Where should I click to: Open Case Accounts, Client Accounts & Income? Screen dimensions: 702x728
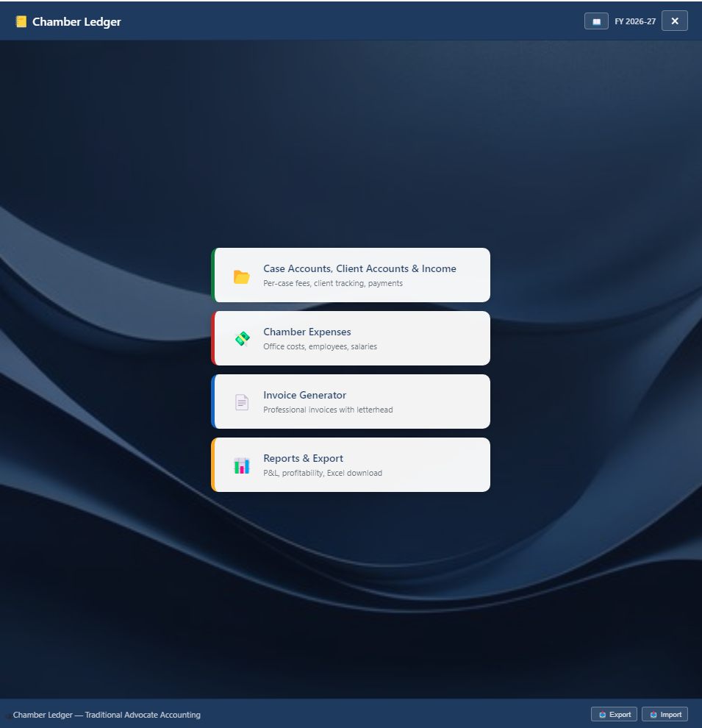click(351, 275)
